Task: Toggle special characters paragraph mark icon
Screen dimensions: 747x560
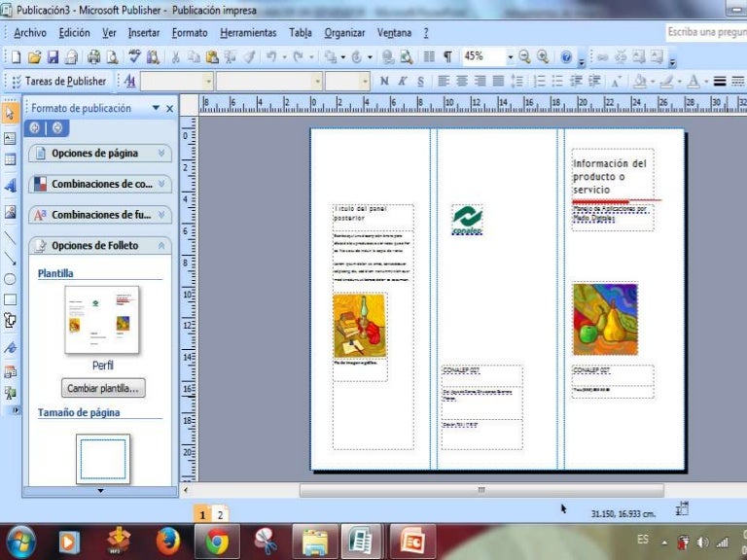Action: 447,56
